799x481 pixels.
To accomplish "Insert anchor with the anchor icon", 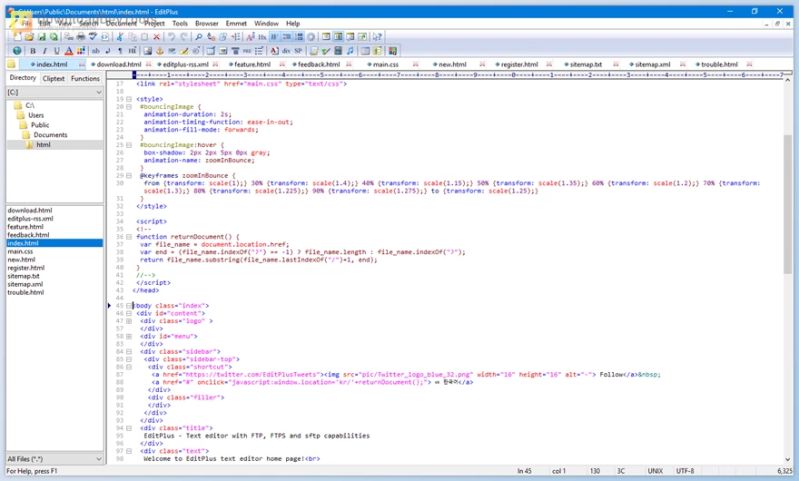I will (159, 50).
